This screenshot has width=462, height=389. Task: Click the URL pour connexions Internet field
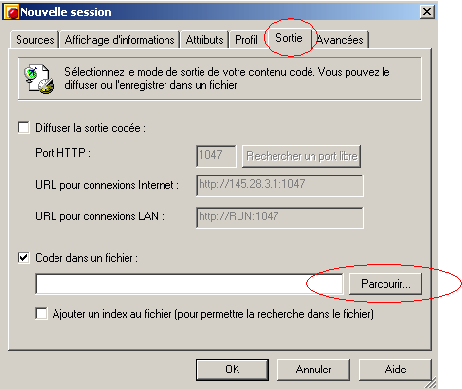[280, 185]
